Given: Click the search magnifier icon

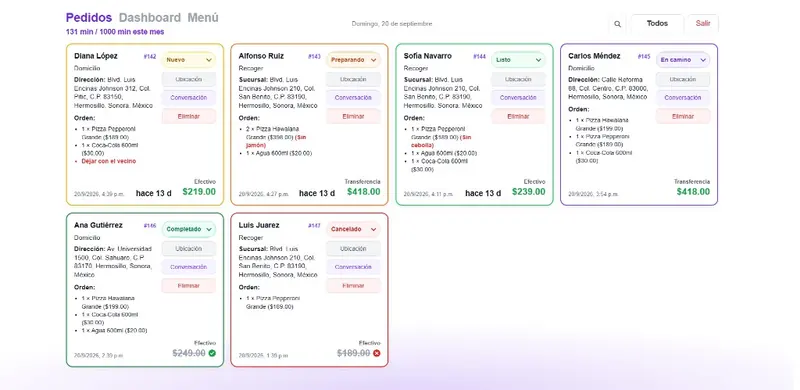Looking at the screenshot, I should coord(617,24).
